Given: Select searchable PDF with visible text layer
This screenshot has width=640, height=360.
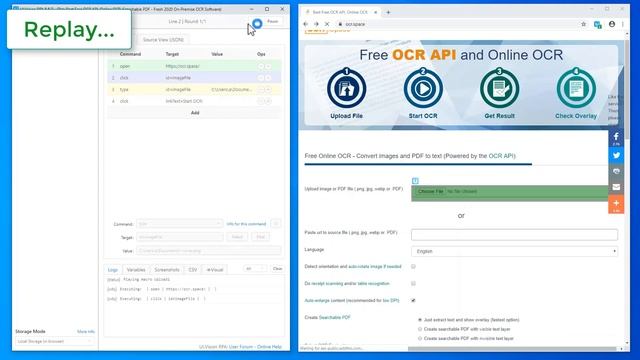Looking at the screenshot, I should coord(420,329).
